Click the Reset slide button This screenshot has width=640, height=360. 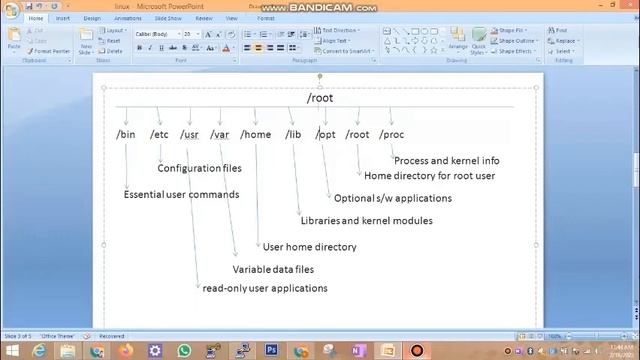[x=109, y=41]
